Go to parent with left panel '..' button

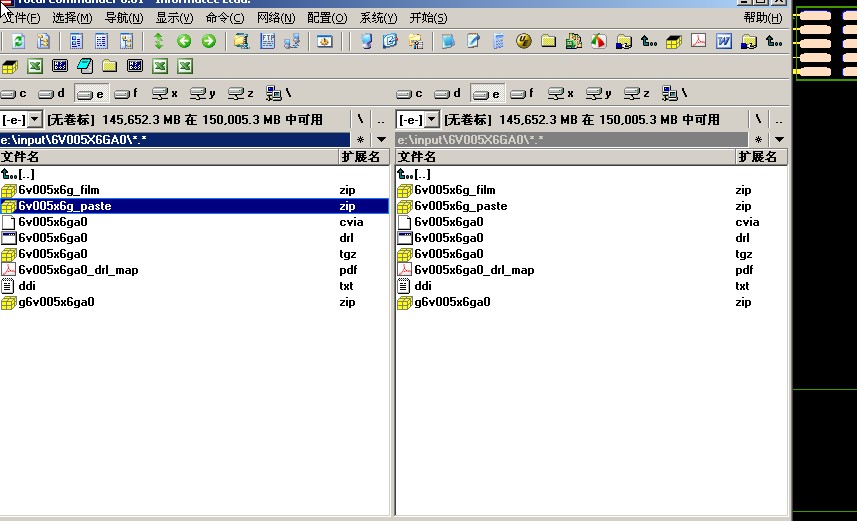point(381,119)
